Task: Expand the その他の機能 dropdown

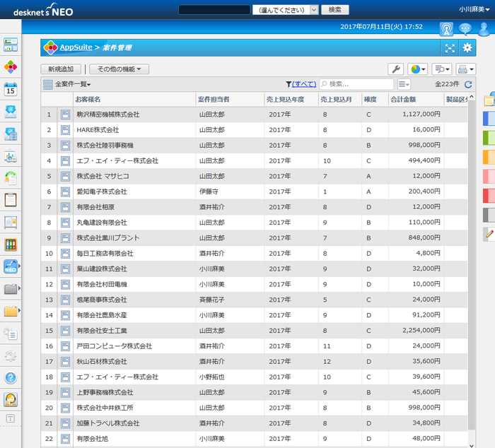Action: pyautogui.click(x=119, y=69)
